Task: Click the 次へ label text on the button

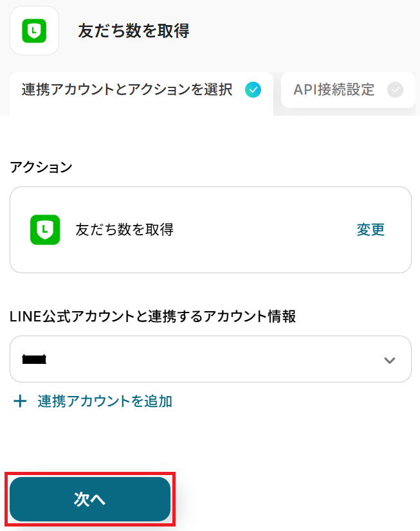Action: tap(89, 500)
